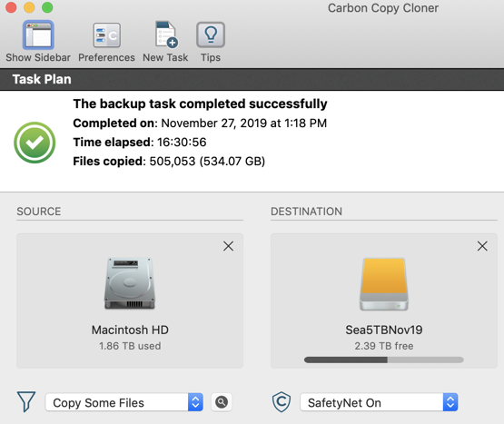The width and height of the screenshot is (504, 424).
Task: Open the SafetyNet On dropdown
Action: tap(379, 402)
